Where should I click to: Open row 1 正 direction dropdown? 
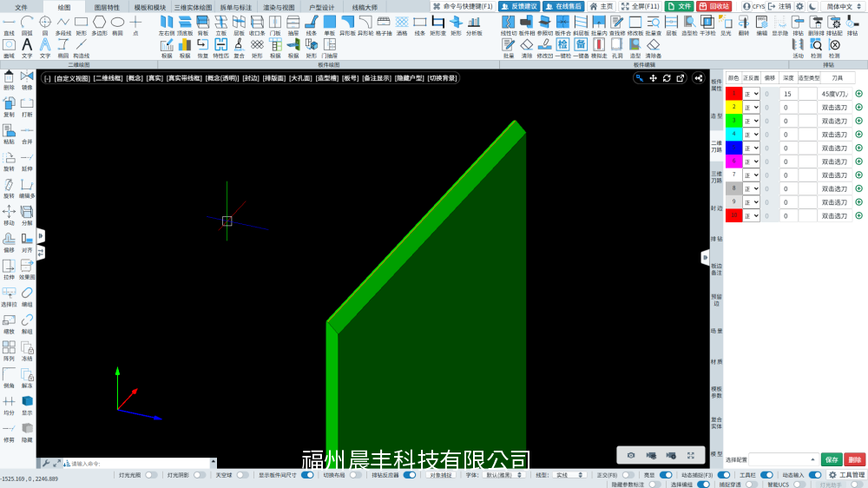tap(751, 94)
